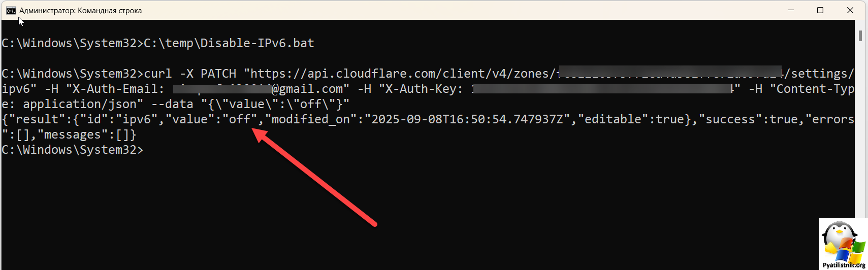Click the Disable-IPv6.bat path in first line

229,43
